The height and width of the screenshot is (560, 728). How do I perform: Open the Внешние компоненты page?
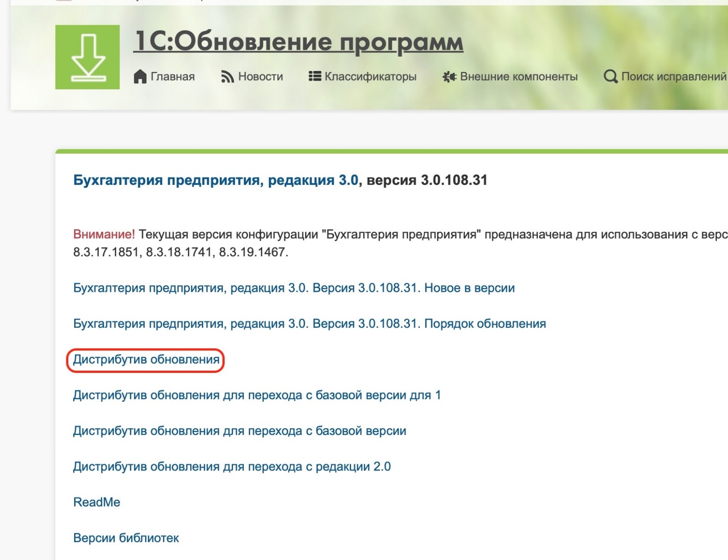pos(519,77)
